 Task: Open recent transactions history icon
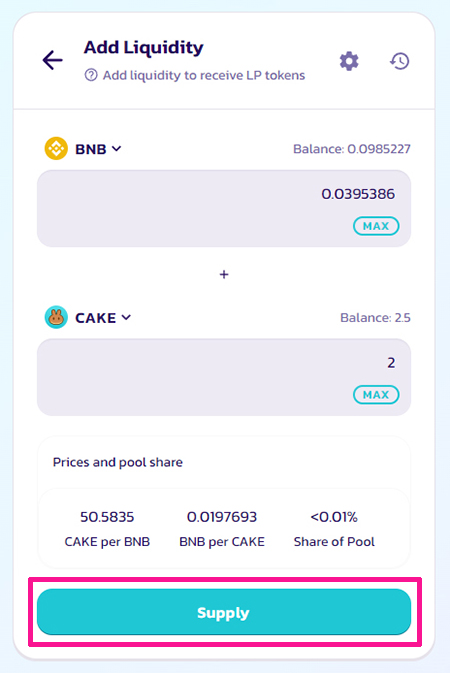pyautogui.click(x=399, y=61)
